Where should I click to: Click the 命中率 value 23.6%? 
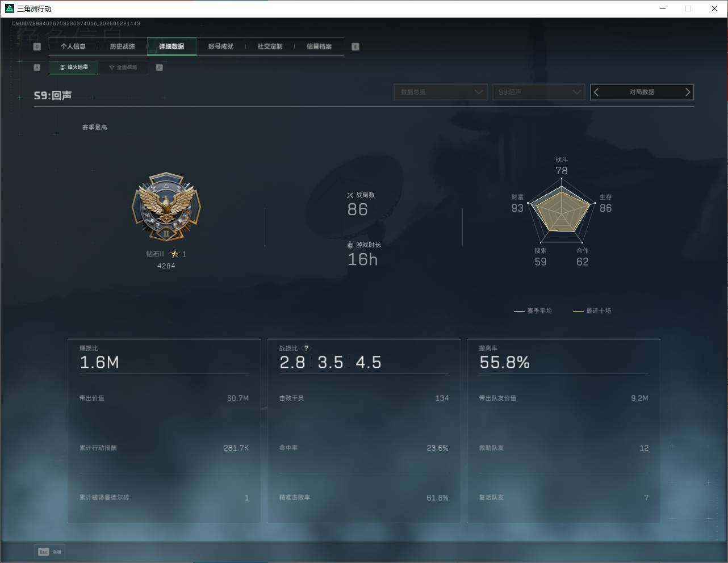[x=438, y=448]
